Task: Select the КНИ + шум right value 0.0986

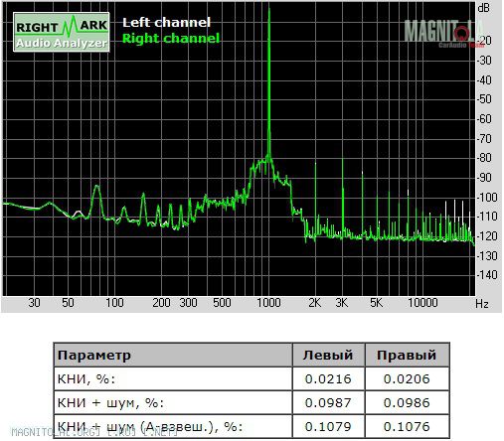Action: pyautogui.click(x=407, y=403)
